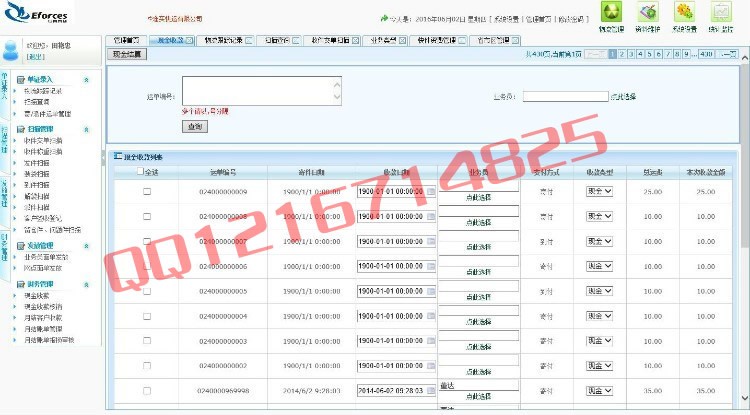Switch to the first tab at the left

126,41
